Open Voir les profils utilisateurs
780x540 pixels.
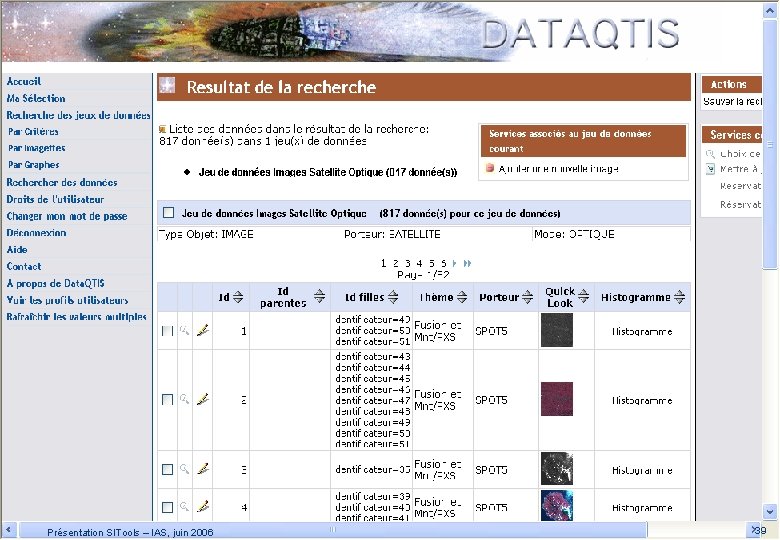[x=67, y=300]
